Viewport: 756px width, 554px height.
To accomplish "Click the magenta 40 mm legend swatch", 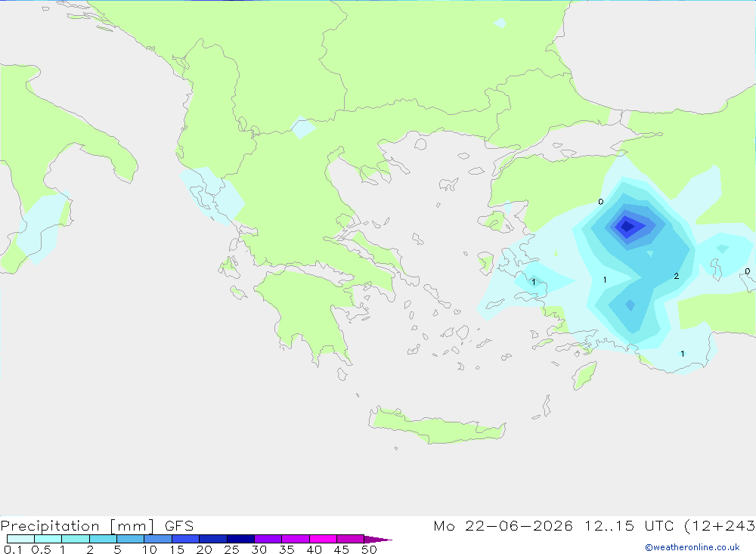I will coord(323,539).
